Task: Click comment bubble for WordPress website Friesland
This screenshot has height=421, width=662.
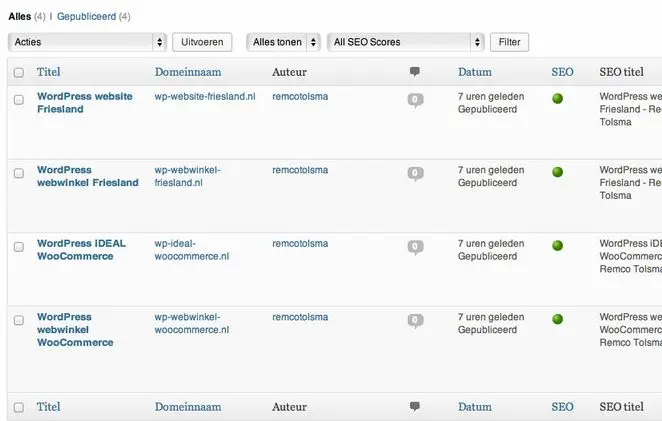Action: [x=415, y=100]
